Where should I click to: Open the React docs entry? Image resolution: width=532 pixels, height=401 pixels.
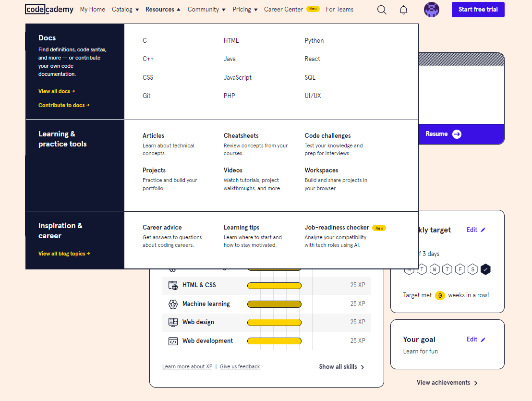pos(312,59)
